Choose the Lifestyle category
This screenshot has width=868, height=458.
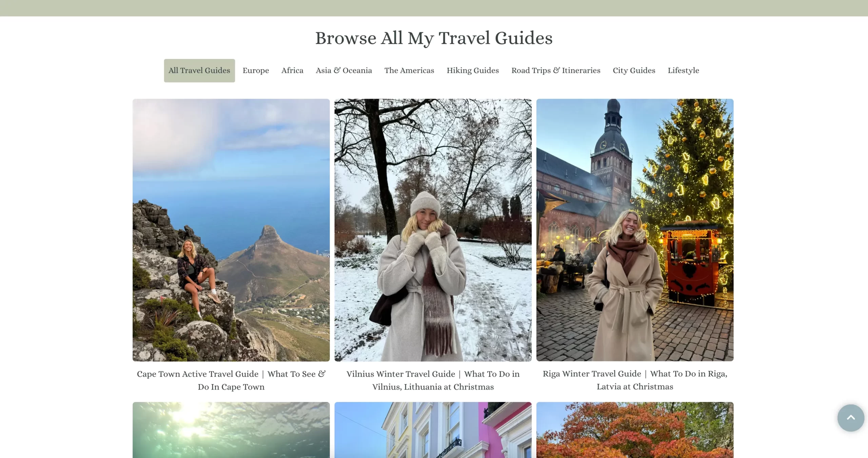[683, 70]
